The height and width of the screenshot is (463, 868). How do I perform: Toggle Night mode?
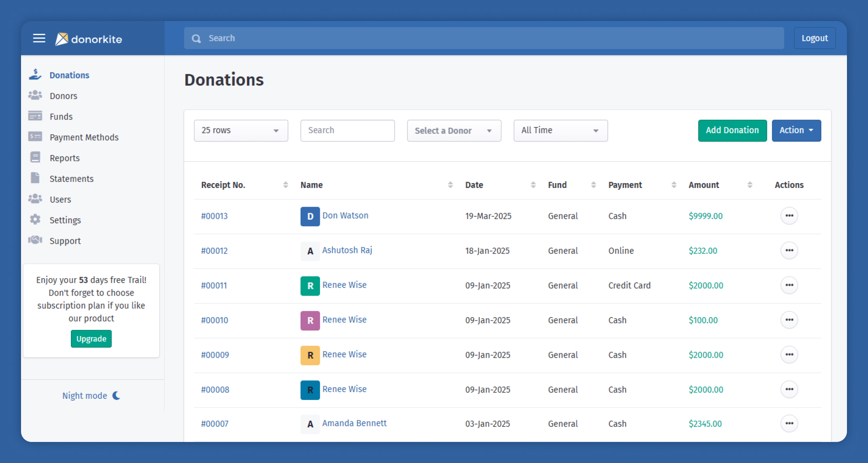pyautogui.click(x=91, y=396)
